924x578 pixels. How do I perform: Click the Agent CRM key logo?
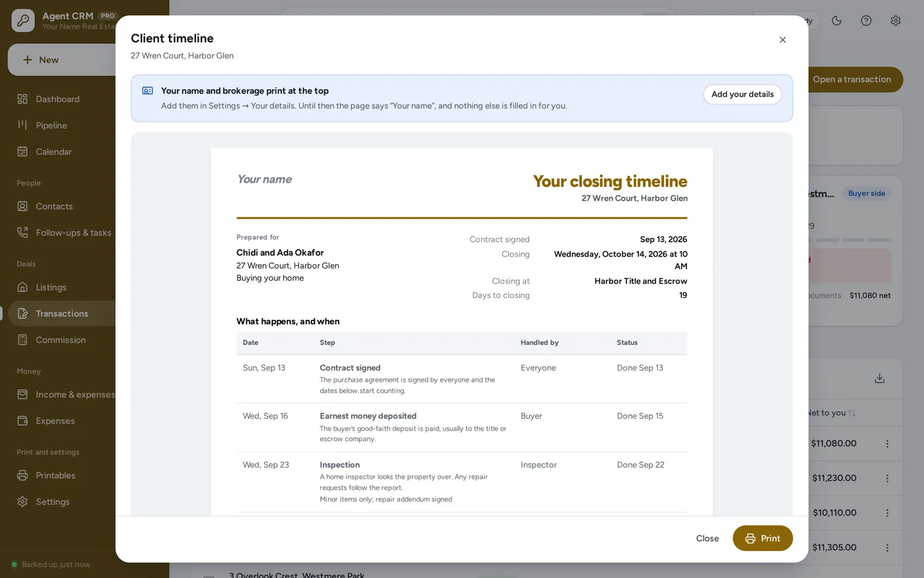click(x=23, y=20)
